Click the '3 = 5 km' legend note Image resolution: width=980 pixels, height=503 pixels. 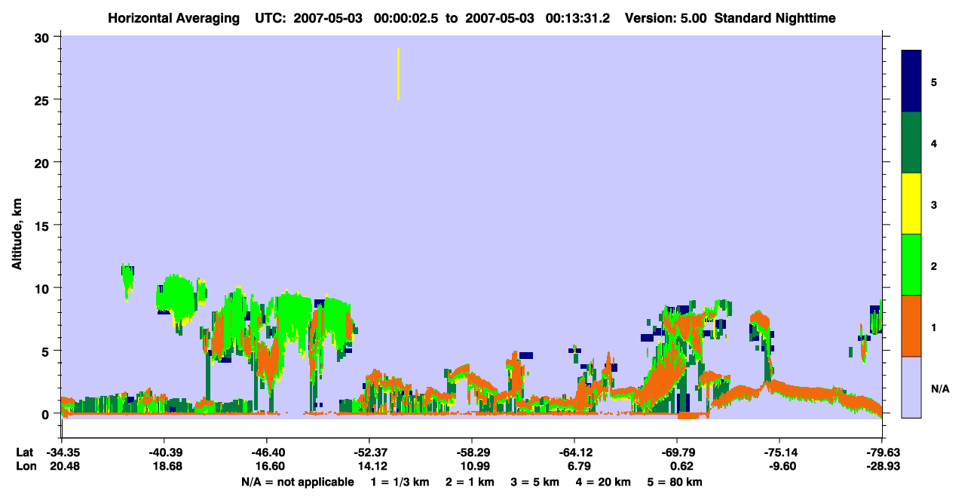click(x=534, y=482)
